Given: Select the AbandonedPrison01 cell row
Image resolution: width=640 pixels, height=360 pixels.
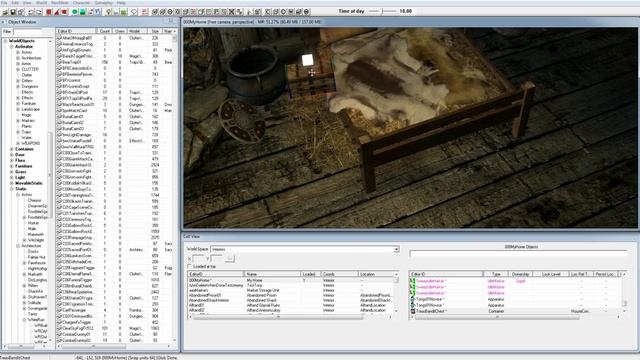Looking at the screenshot, I should pyautogui.click(x=291, y=295).
